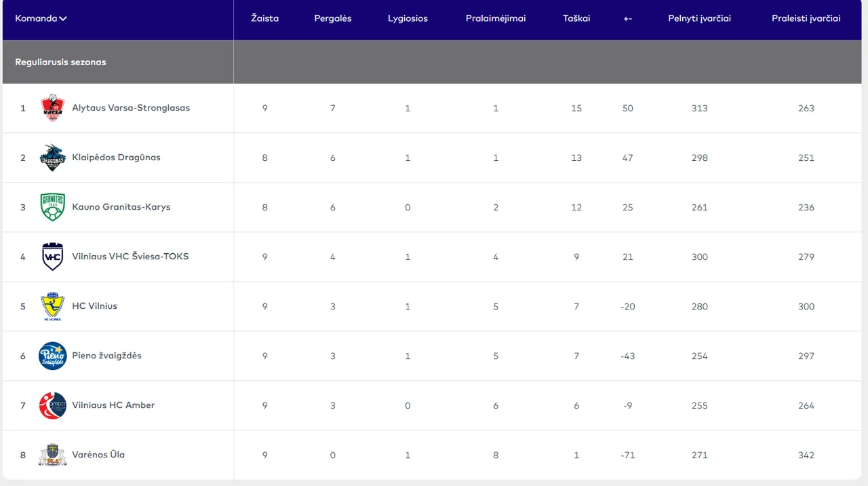Screen dimensions: 868x486
Task: Sort by the Taškai column header
Action: 576,18
